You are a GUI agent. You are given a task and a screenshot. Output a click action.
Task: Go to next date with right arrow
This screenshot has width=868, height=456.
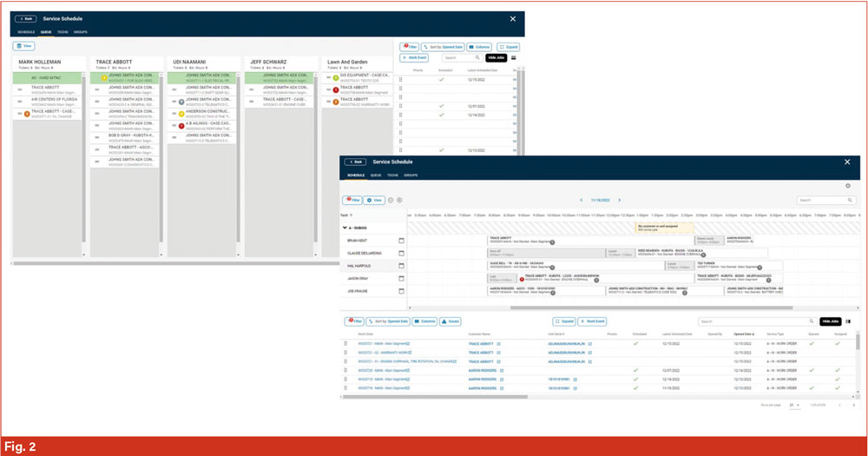[x=620, y=200]
